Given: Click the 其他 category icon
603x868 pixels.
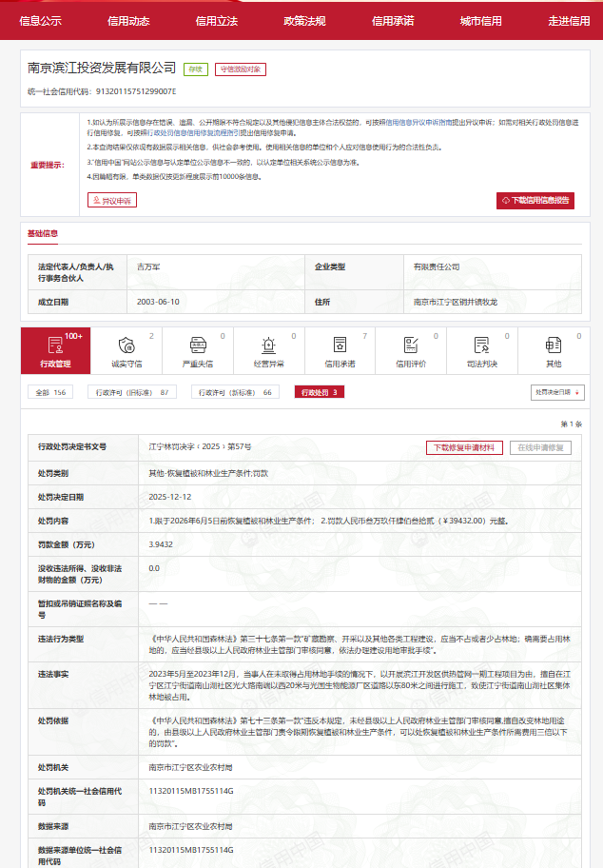Looking at the screenshot, I should [554, 350].
